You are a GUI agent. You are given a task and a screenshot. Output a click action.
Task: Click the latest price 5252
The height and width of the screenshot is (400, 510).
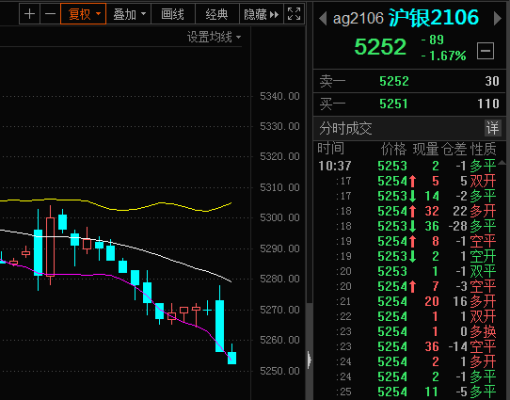380,47
